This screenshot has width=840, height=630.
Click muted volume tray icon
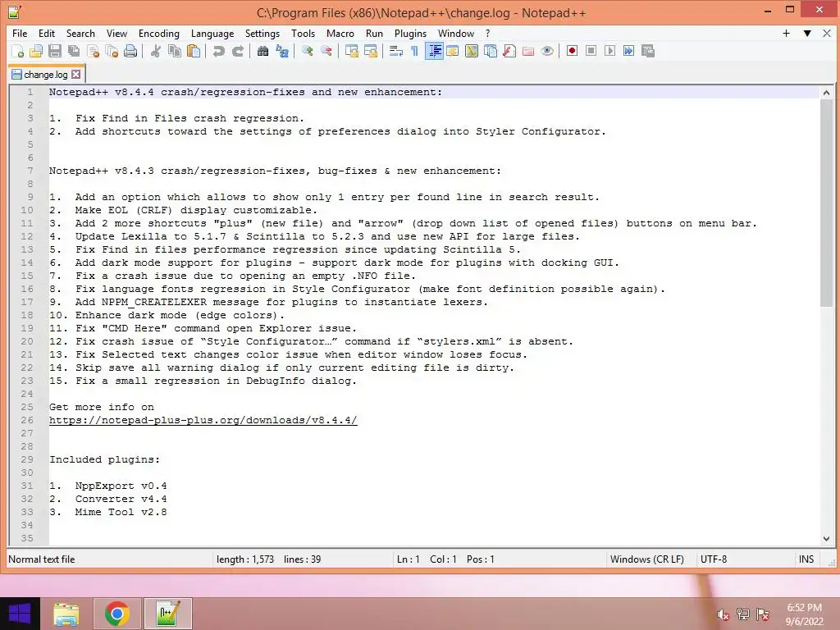click(x=723, y=615)
